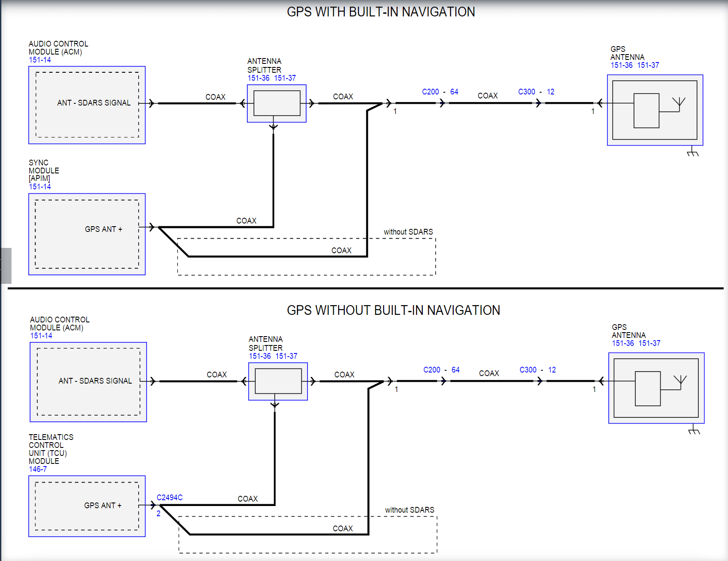Open 146-7 link under Telematics Control Unit
Screen dimensions: 728x561
38,469
